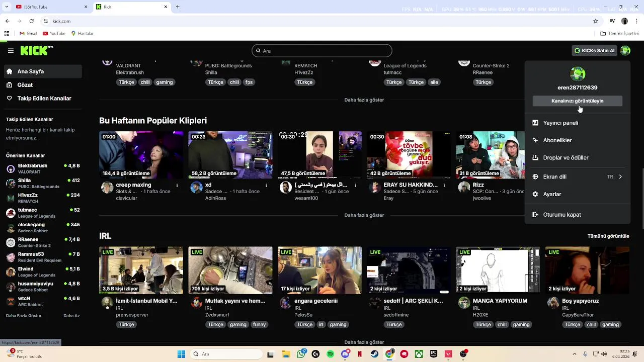Screen dimensions: 644x362
Task: Open the Rizz clip thumbnail
Action: pos(491,155)
